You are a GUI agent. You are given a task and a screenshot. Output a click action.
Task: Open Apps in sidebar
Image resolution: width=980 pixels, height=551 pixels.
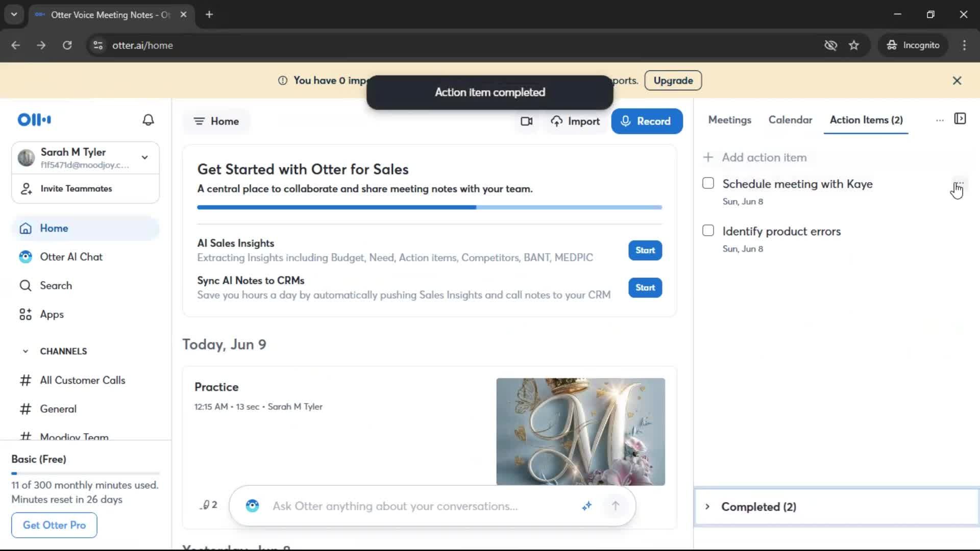coord(85,314)
